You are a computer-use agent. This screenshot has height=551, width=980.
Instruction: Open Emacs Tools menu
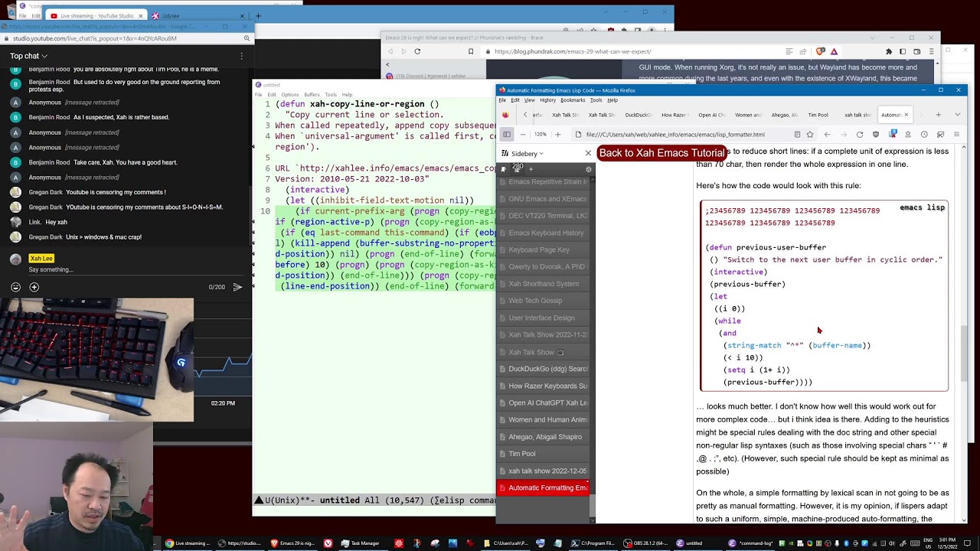point(331,95)
